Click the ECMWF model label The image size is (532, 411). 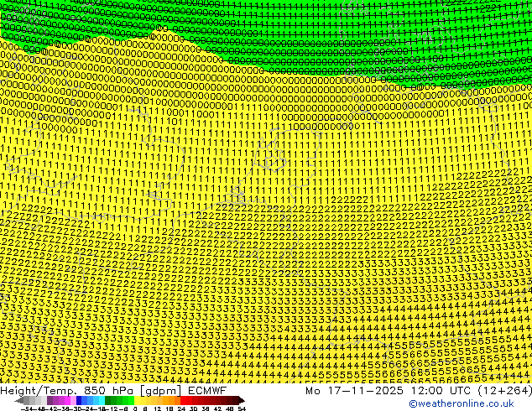click(206, 391)
